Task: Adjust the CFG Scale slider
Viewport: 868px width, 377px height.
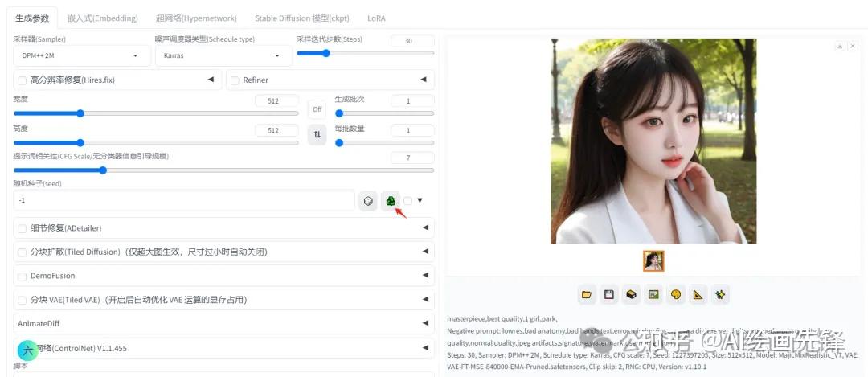Action: coord(223,170)
